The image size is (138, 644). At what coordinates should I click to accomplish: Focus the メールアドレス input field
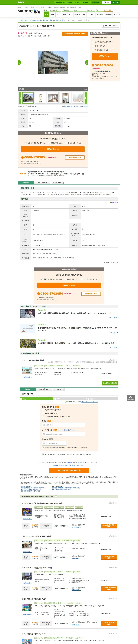click(x=63, y=434)
